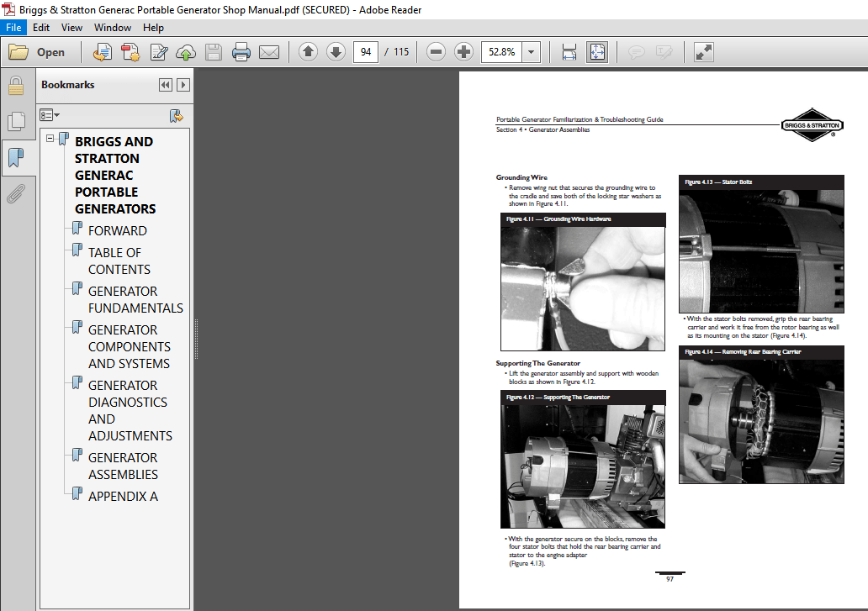Image resolution: width=868 pixels, height=611 pixels.
Task: Open the Attachments paperclip panel icon
Action: pyautogui.click(x=16, y=194)
